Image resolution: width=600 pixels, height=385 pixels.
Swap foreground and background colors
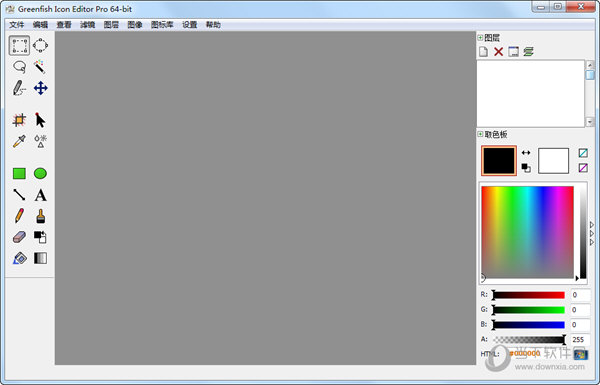coord(526,153)
